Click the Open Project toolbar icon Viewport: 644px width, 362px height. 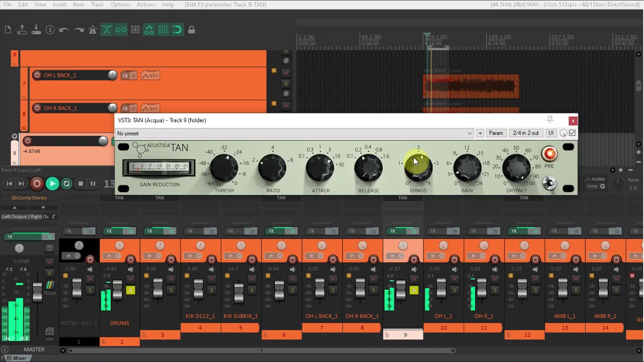[22, 30]
